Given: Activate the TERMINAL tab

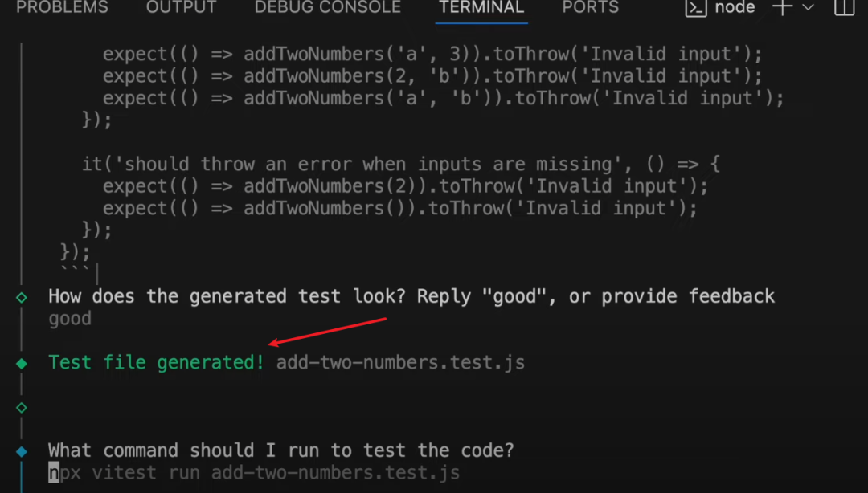Looking at the screenshot, I should click(481, 7).
